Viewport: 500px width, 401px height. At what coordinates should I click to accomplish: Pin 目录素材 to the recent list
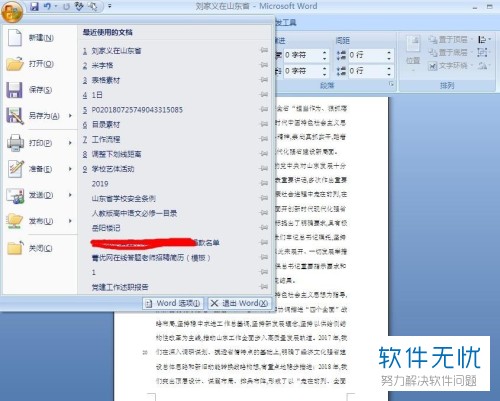(264, 124)
